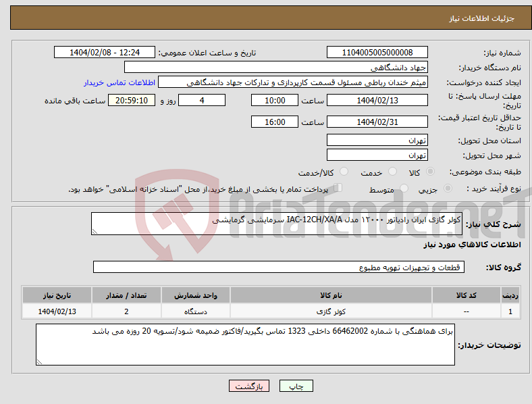Screen dimensions: 532x404
Task: Click the شرح کلی نیاز text area
Action: (277, 224)
